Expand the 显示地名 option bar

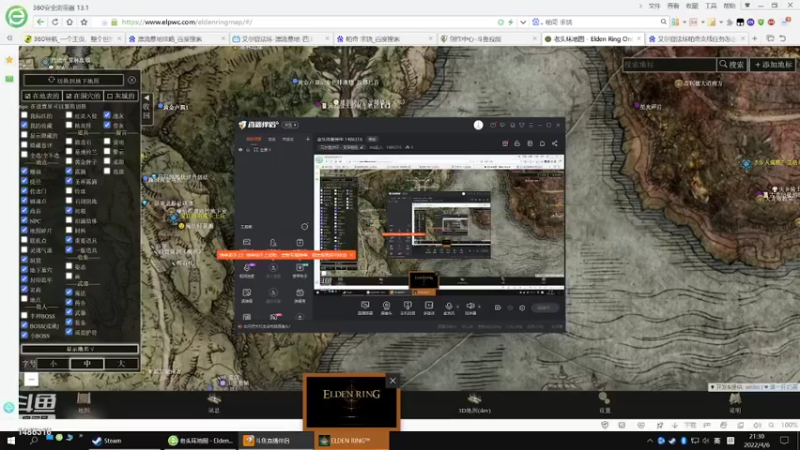80,349
